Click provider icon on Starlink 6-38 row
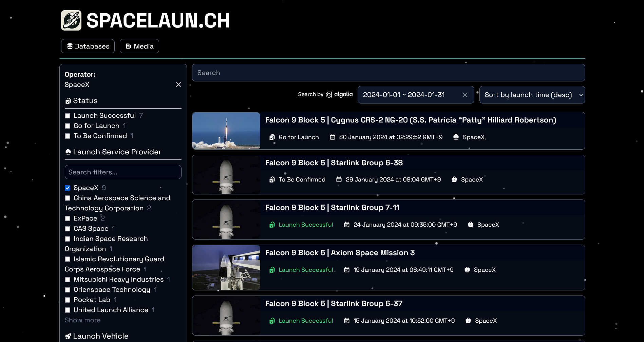 (x=454, y=179)
